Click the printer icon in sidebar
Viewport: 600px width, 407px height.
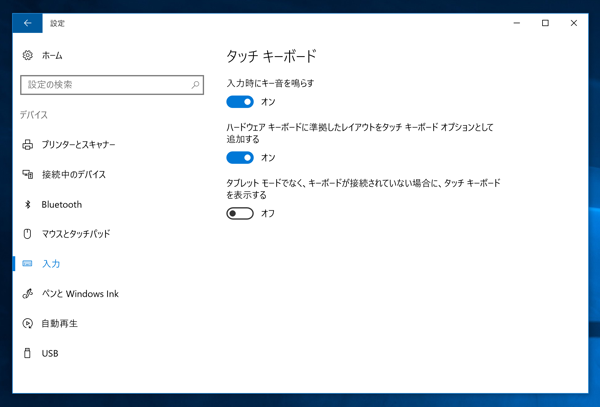[28, 145]
